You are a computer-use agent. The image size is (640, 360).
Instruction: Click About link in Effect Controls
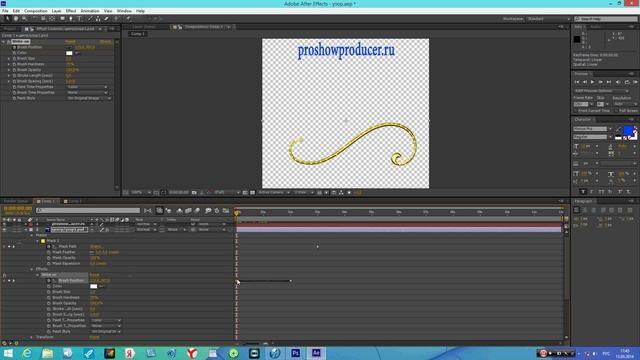[x=106, y=42]
